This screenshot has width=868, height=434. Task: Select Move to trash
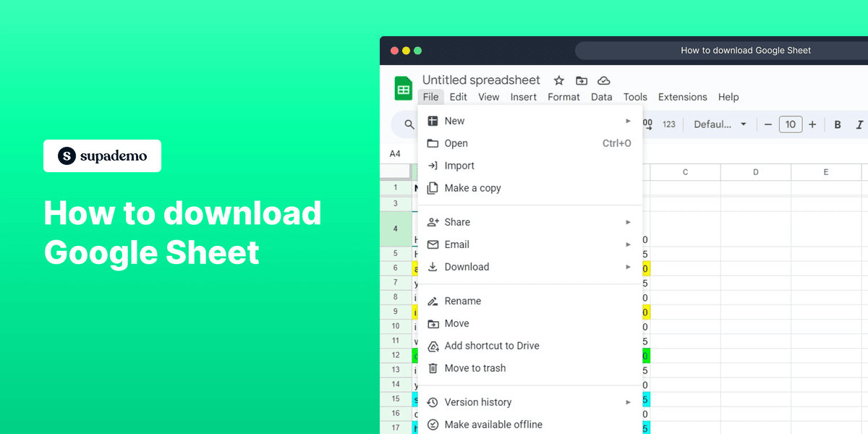[475, 367]
